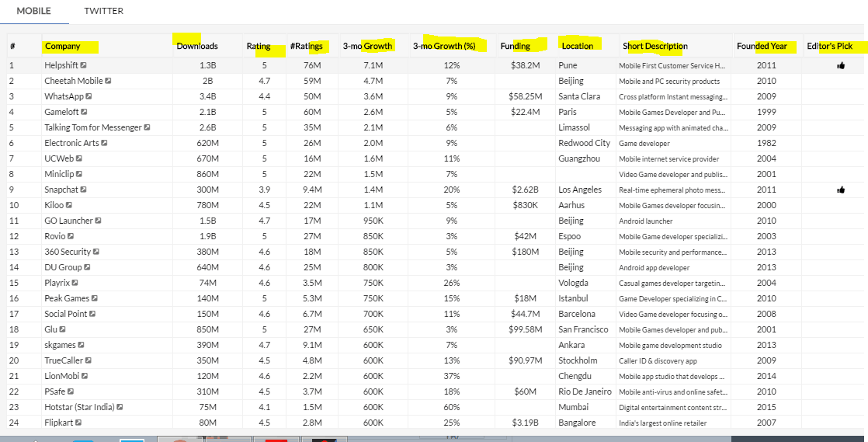The height and width of the screenshot is (442, 868).
Task: Click the 1982 founded year cell
Action: 767,143
